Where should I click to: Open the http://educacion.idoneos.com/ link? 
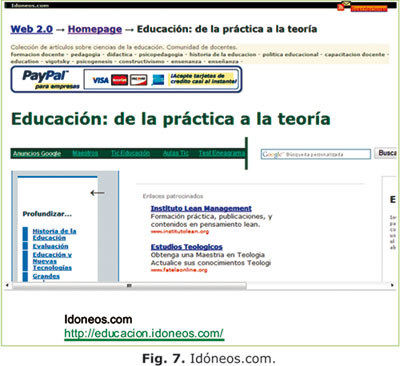coord(144,333)
